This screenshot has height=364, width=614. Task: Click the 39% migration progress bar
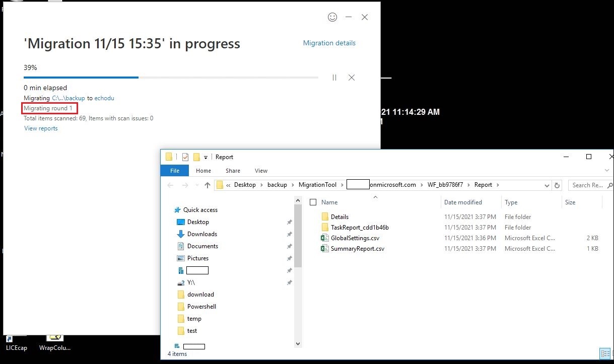pos(171,77)
